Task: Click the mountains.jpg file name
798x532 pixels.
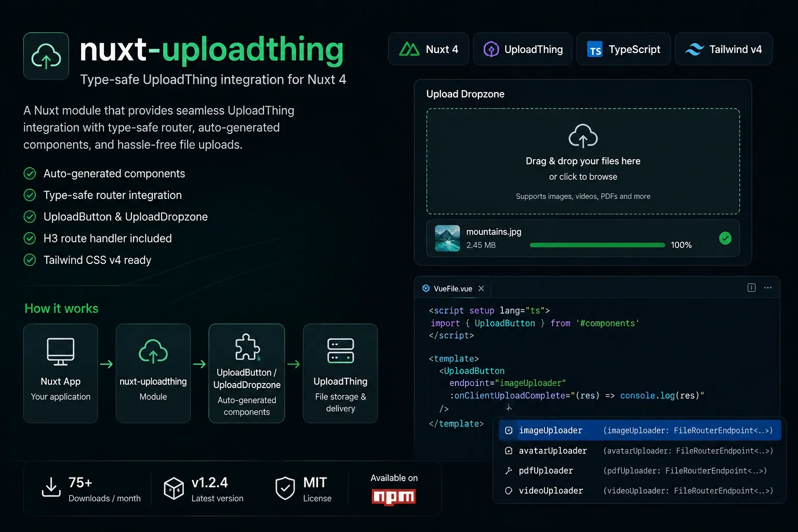Action: 494,232
